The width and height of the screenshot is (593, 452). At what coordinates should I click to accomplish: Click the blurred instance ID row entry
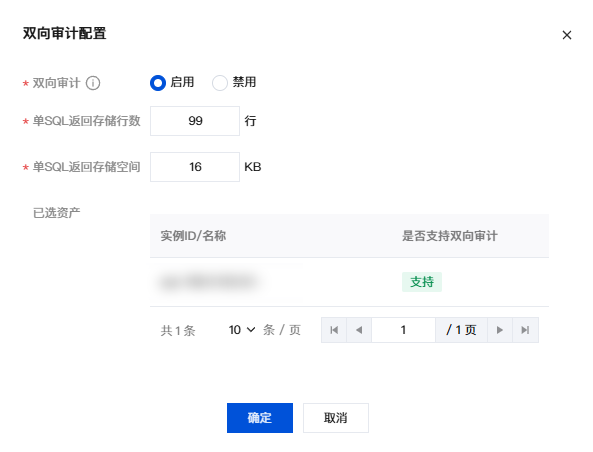pos(208,282)
